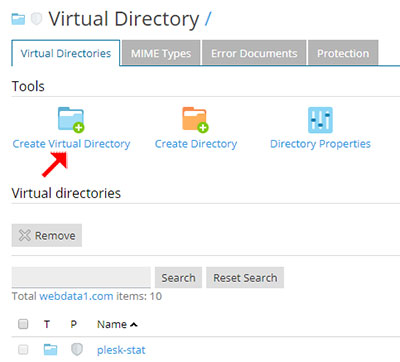
Task: Sort by Name using the ascending arrow
Action: click(134, 324)
